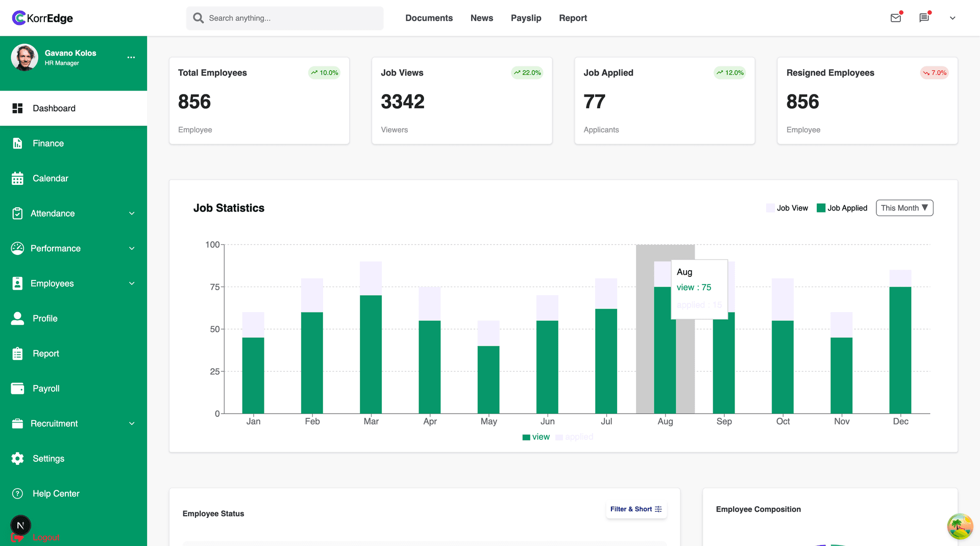The width and height of the screenshot is (980, 546).
Task: Open the News section
Action: click(x=481, y=18)
